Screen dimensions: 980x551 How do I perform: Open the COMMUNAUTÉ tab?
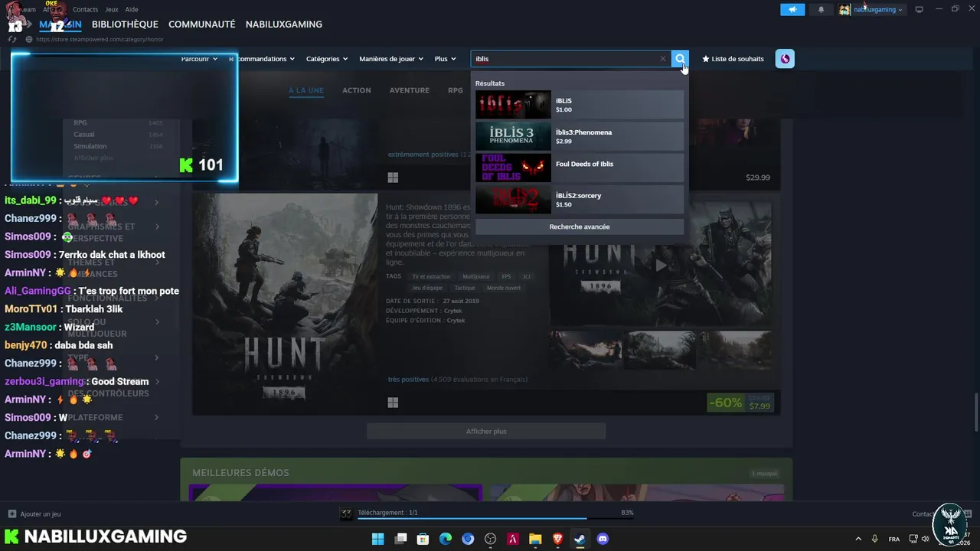(201, 24)
